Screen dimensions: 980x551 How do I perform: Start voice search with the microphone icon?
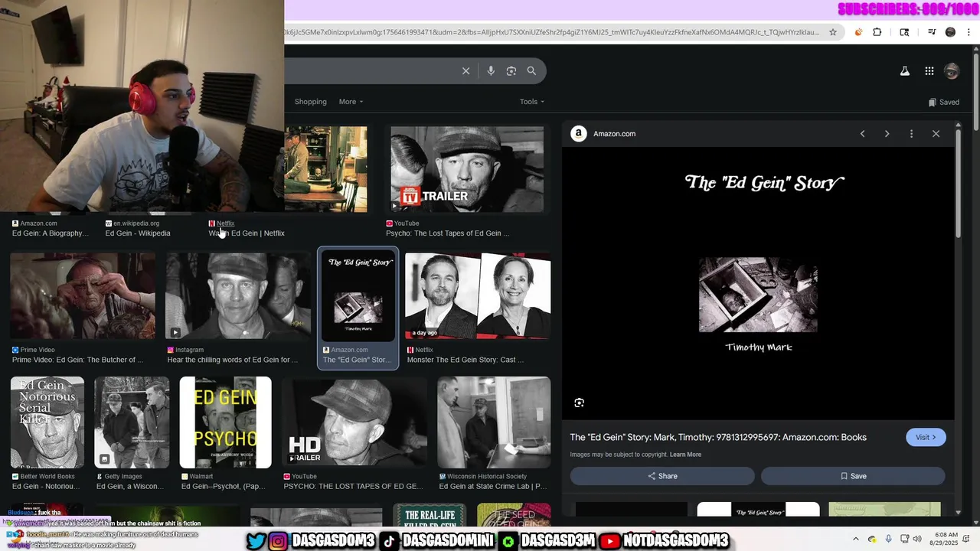(491, 71)
